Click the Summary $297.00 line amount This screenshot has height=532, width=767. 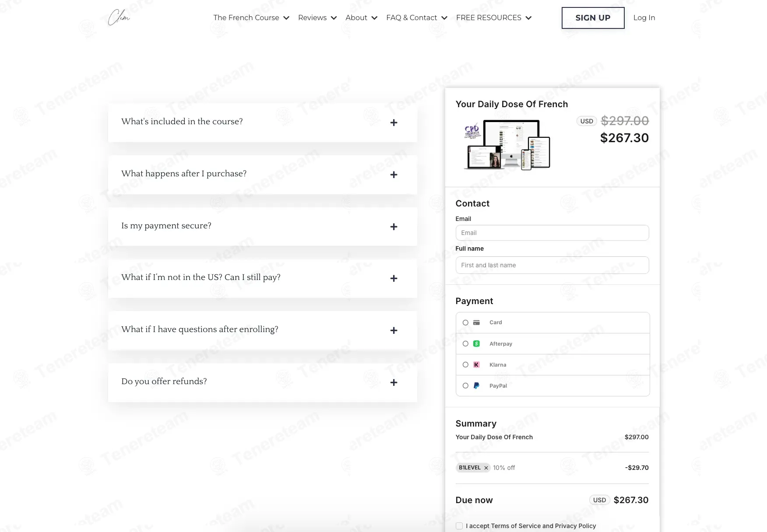pos(637,437)
